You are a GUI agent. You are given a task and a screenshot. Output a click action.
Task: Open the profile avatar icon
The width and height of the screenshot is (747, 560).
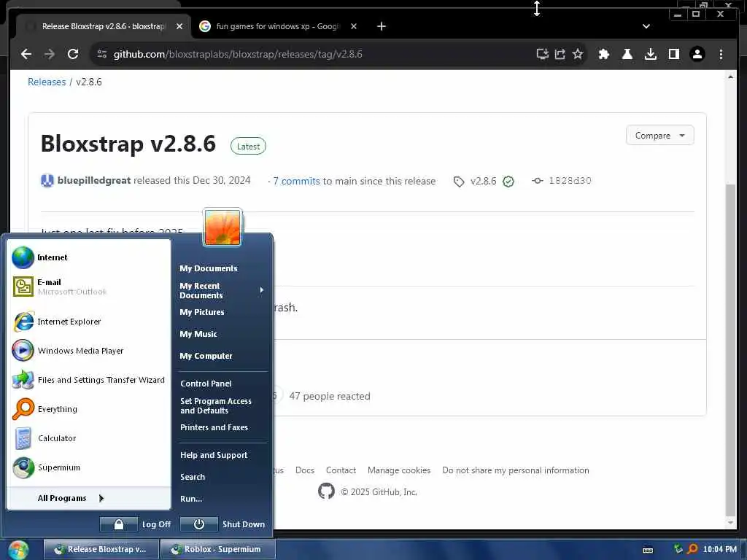click(697, 54)
